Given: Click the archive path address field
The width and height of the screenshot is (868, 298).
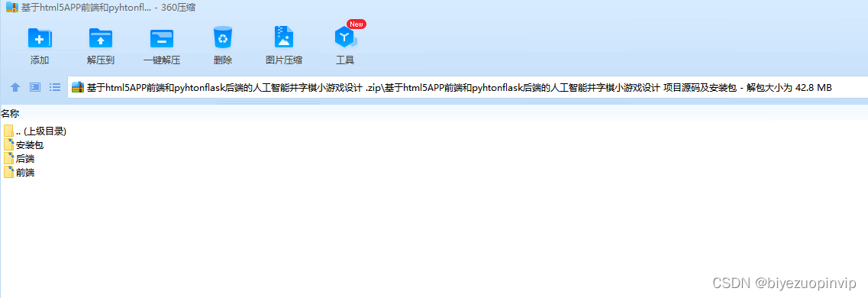Looking at the screenshot, I should pos(468,87).
